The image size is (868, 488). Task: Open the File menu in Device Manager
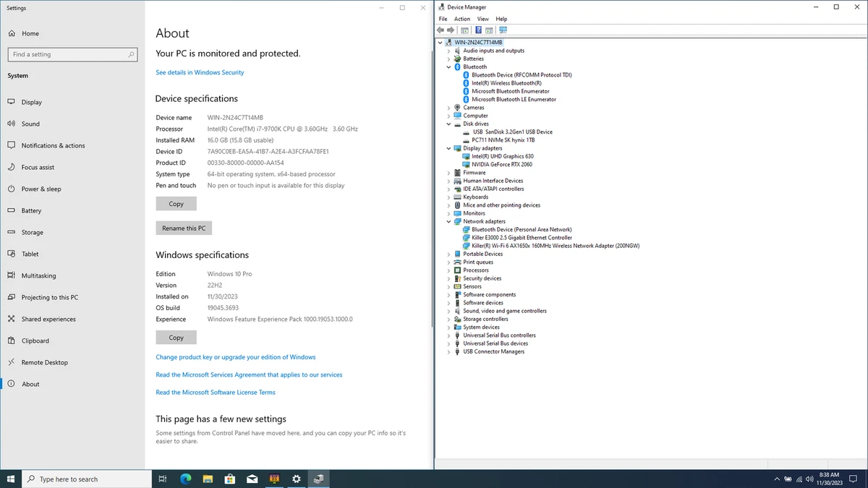[443, 19]
